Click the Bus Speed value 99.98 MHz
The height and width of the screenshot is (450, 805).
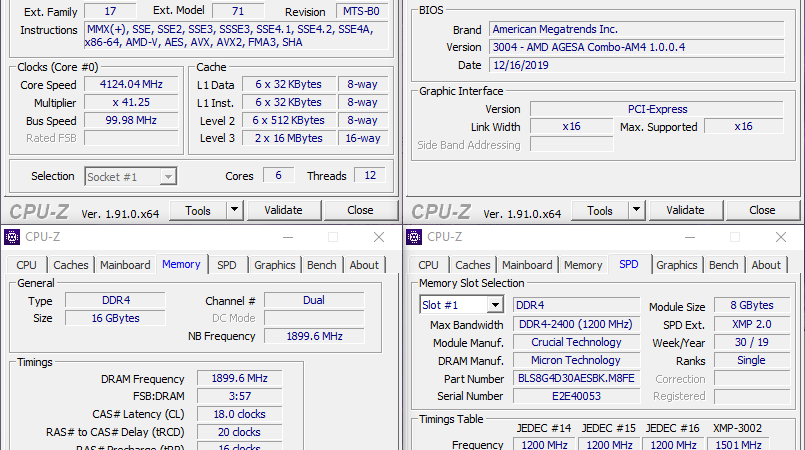pos(131,120)
